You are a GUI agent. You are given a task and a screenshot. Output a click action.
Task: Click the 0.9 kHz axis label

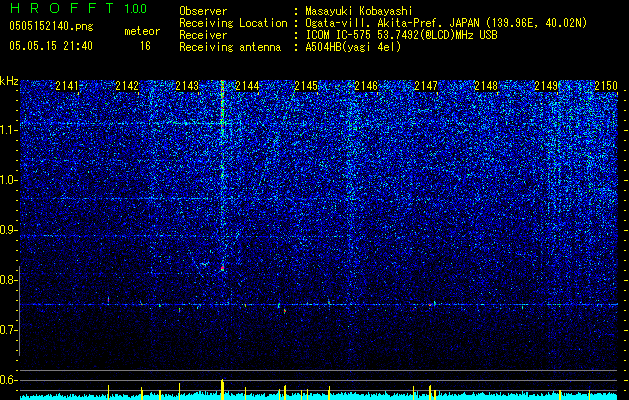pos(8,230)
